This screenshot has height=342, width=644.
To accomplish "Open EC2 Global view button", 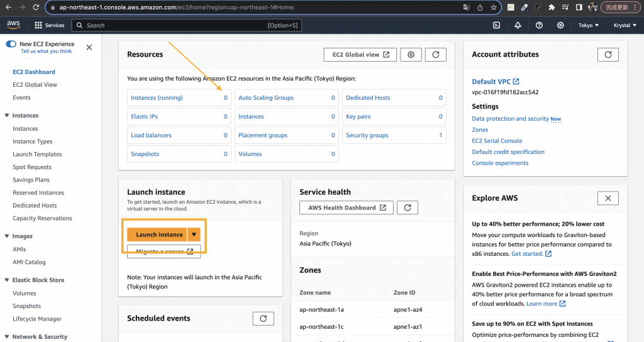I will [x=360, y=55].
